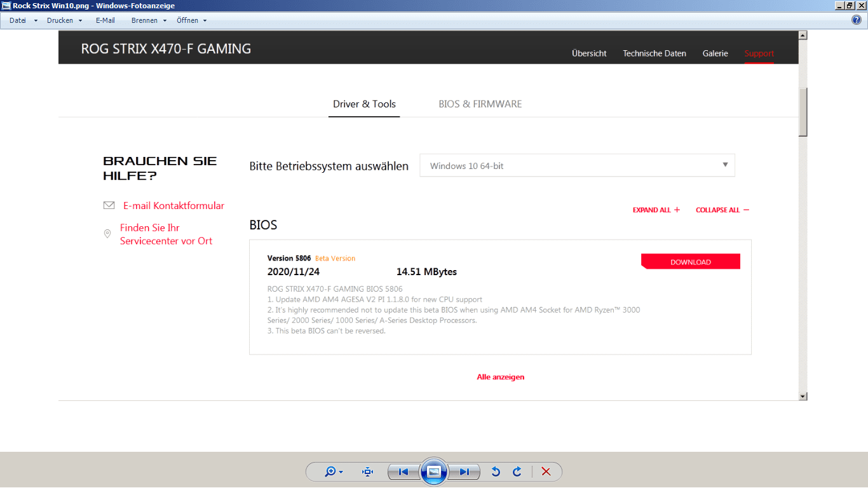
Task: Open Finden Sie Ihr Servicecenter link
Action: coord(166,234)
